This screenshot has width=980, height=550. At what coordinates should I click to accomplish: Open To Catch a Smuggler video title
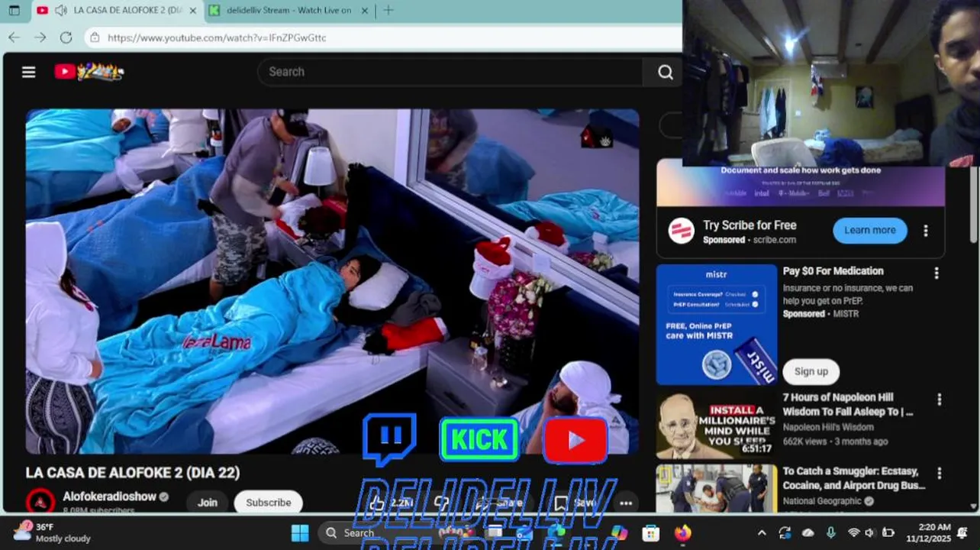click(853, 478)
